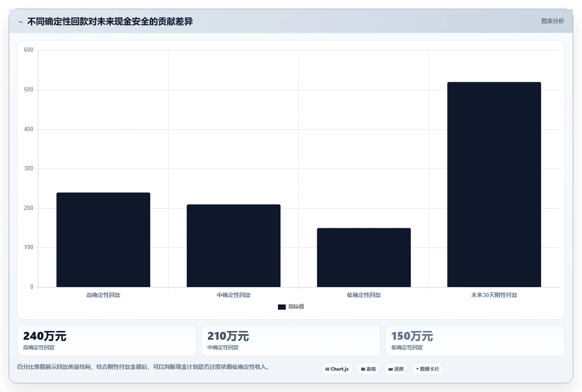Click the lightning icon beside the chart title

click(20, 22)
